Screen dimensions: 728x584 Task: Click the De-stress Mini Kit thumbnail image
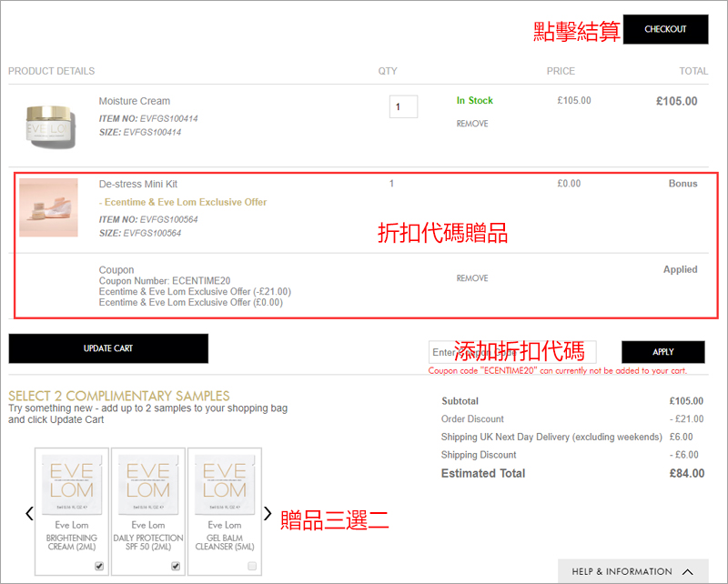[48, 207]
